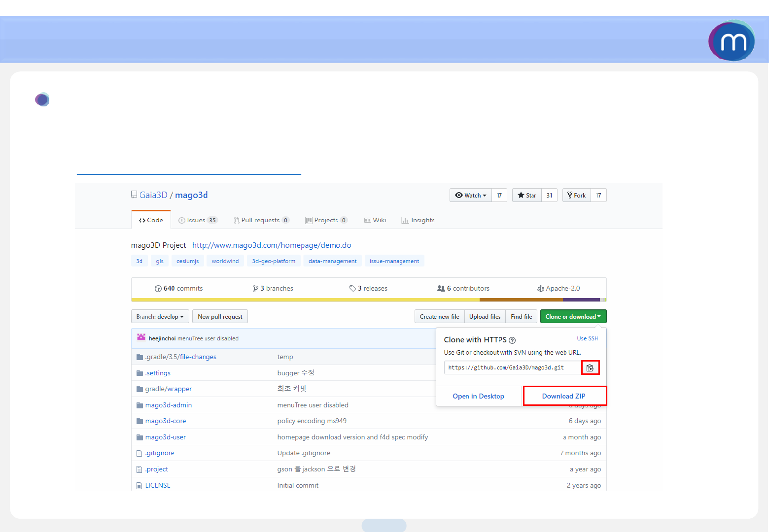
Task: Open the Insights tab
Action: 418,220
